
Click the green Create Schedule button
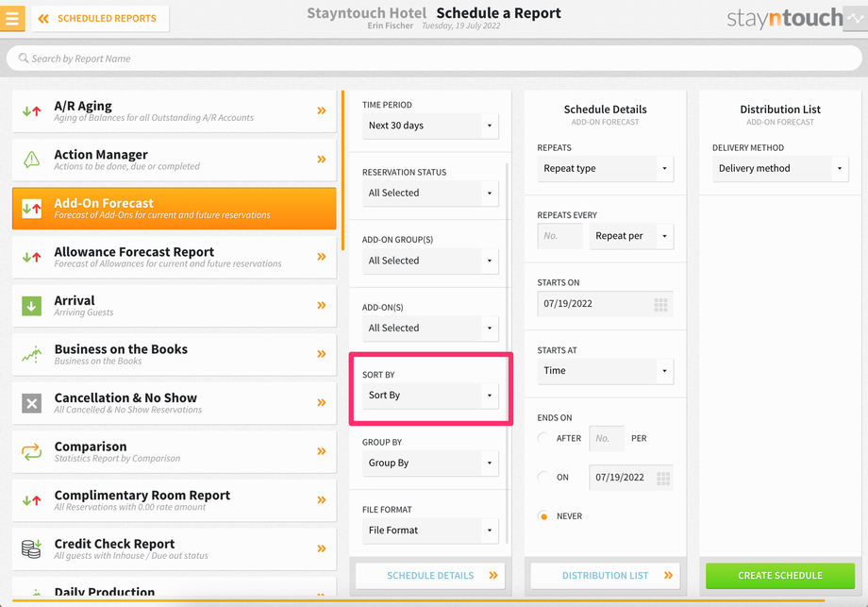780,576
